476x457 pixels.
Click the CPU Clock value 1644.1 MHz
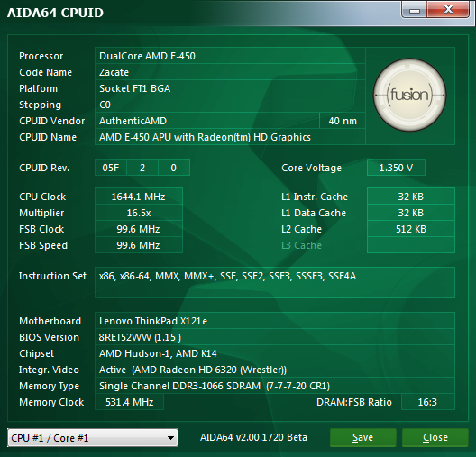[139, 197]
